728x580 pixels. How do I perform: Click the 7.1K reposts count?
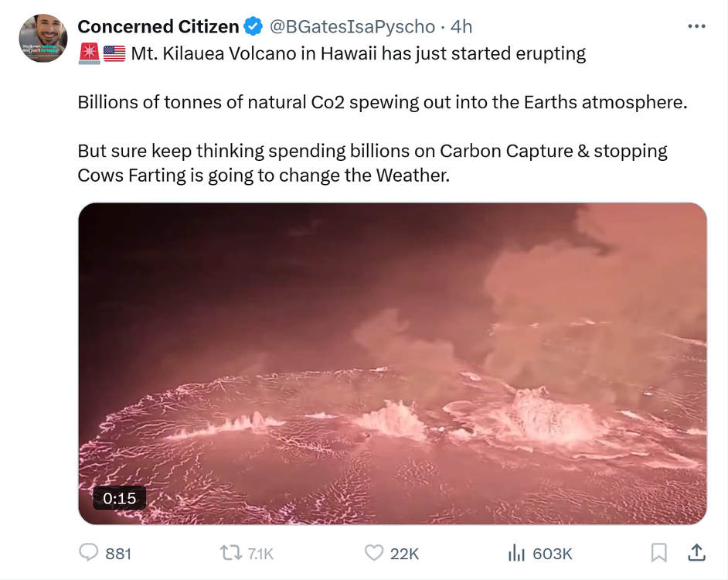260,554
